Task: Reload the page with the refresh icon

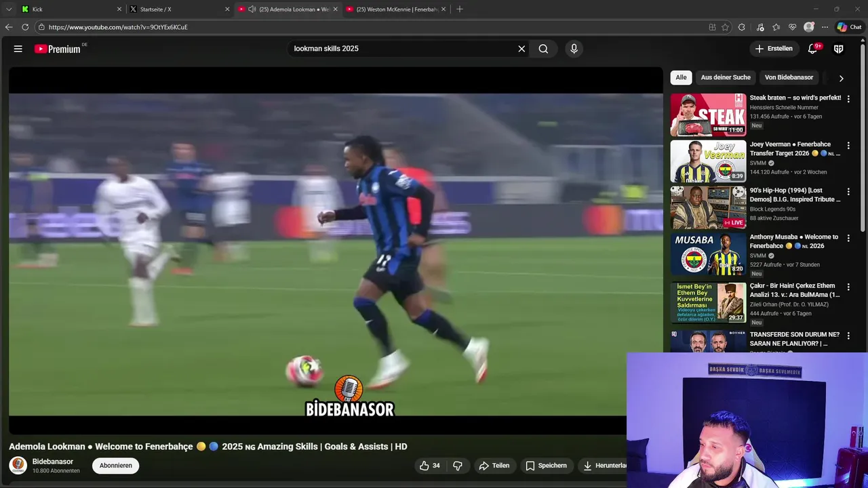Action: (25, 27)
